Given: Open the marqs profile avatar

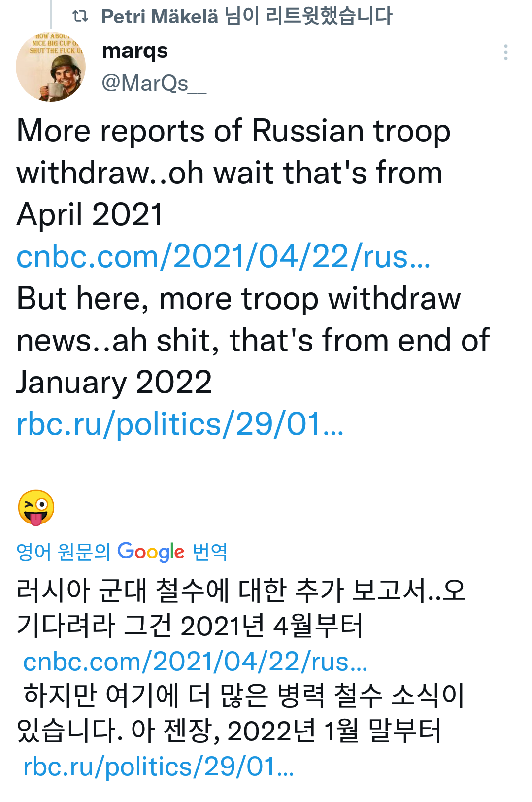Looking at the screenshot, I should pyautogui.click(x=51, y=67).
